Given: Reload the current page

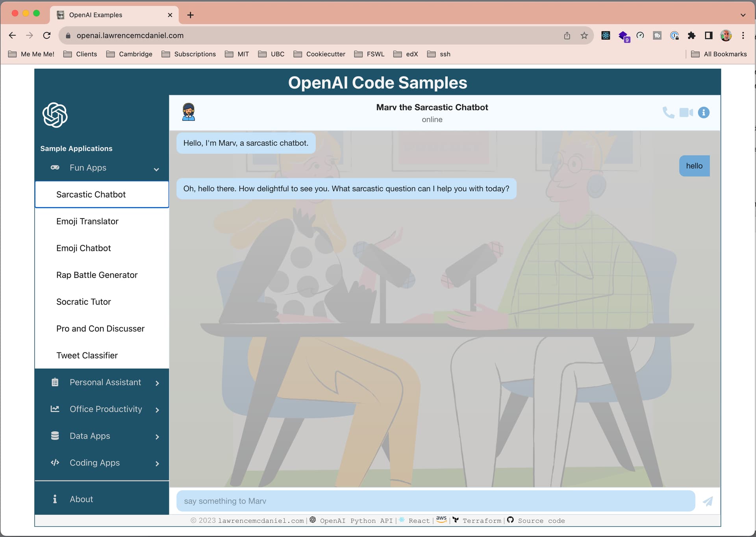Looking at the screenshot, I should click(47, 35).
